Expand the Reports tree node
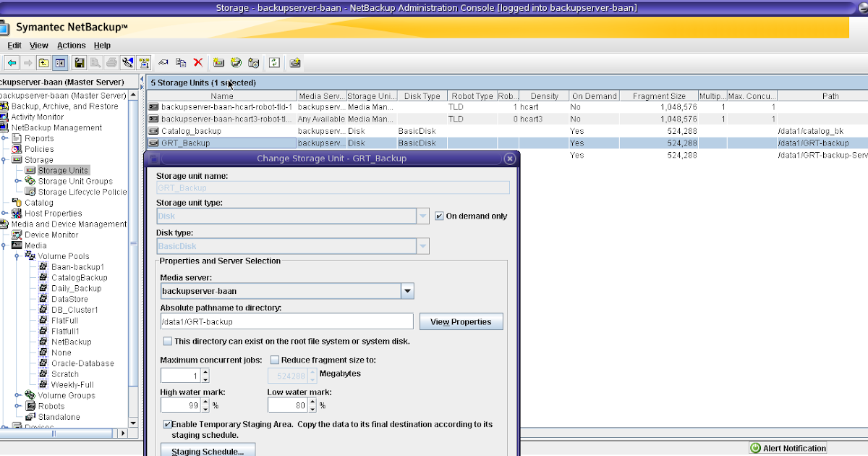The width and height of the screenshot is (868, 456). tap(5, 138)
